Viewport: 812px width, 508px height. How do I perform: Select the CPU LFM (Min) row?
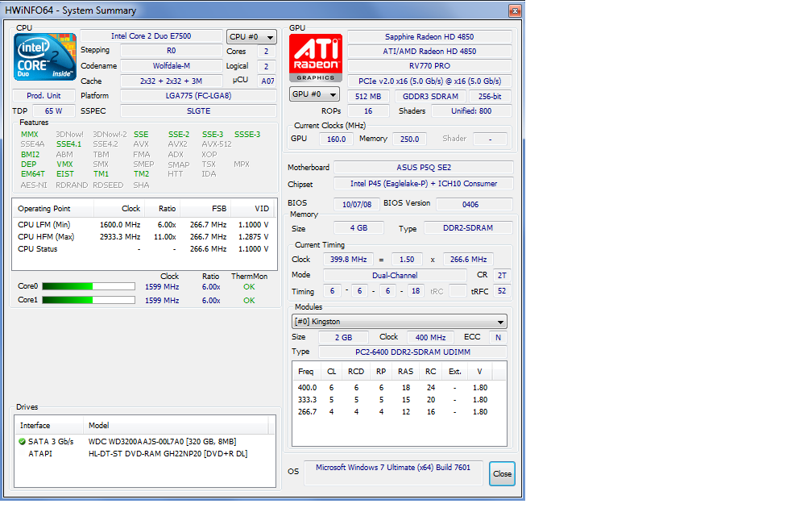coord(143,224)
